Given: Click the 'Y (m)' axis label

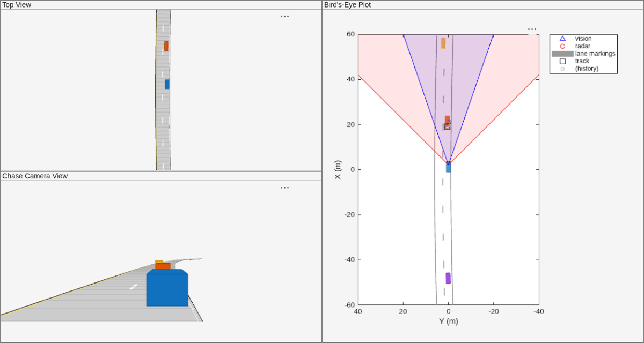Looking at the screenshot, I should tap(449, 321).
